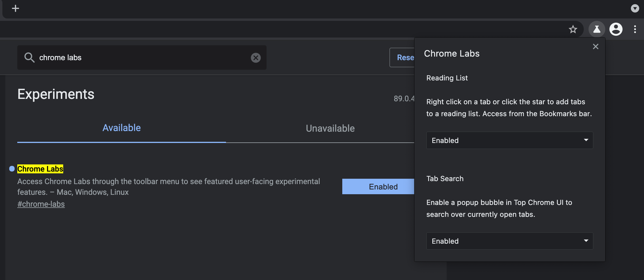Open the tab overview via top-right chevron
644x280 pixels.
[x=635, y=9]
